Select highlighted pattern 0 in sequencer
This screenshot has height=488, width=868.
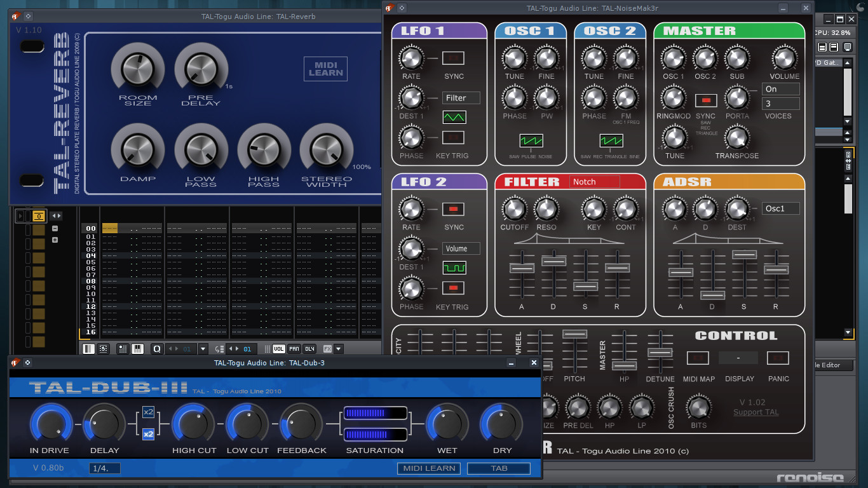(39, 216)
